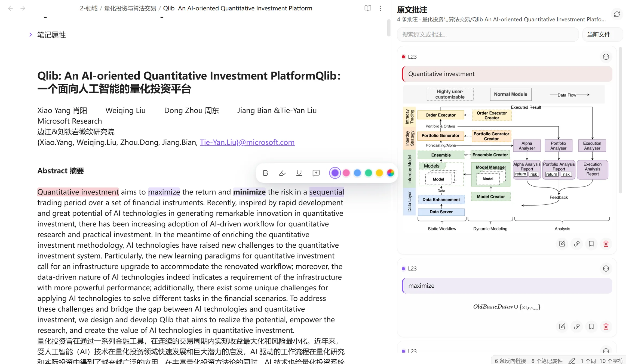Screen dimensions: 626x364
Task: Open the 2-领域 breadcrumb folder
Action: pos(88,8)
